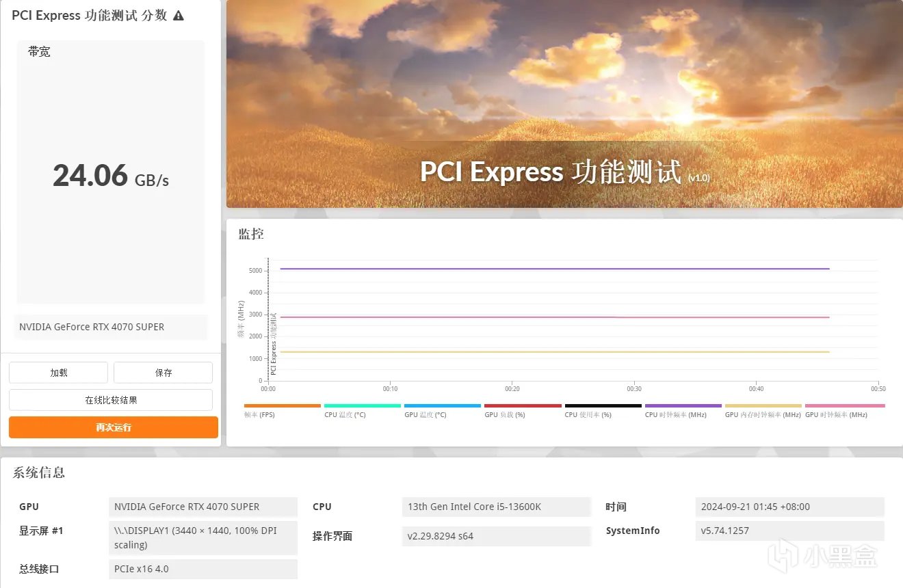The width and height of the screenshot is (903, 588).
Task: Click the 时间 label
Action: coord(616,507)
